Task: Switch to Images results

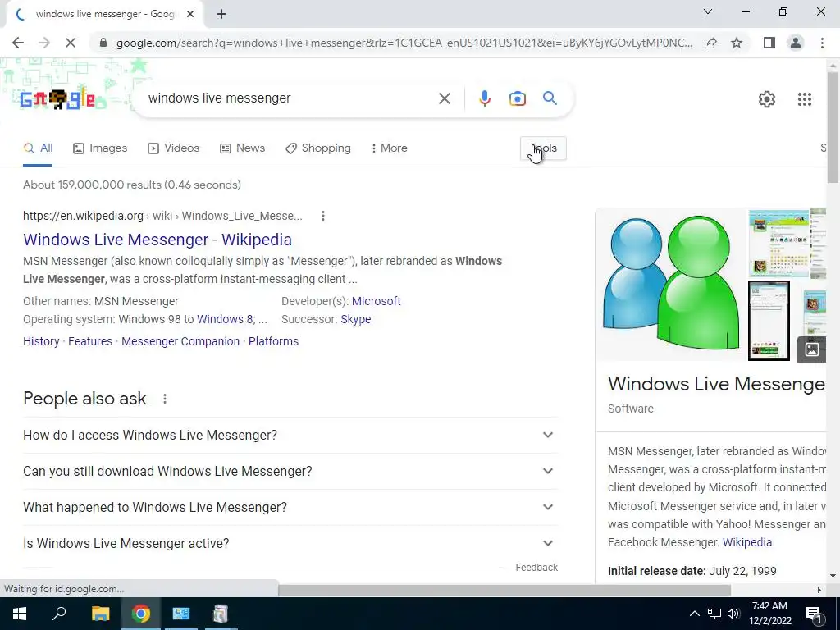Action: coord(100,148)
